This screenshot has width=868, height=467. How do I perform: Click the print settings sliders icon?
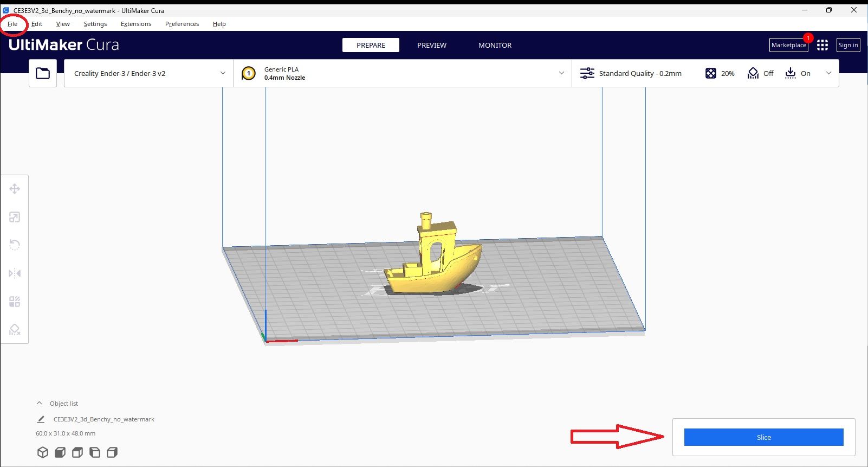tap(587, 73)
